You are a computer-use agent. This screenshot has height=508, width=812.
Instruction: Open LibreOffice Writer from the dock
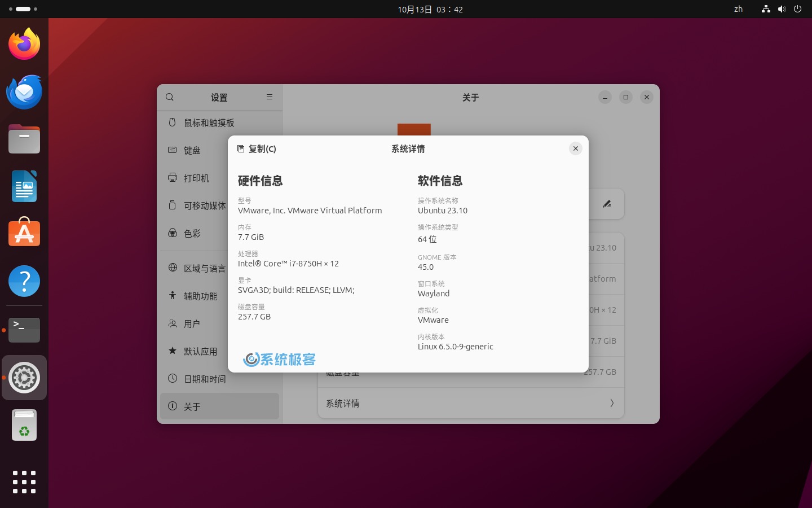(24, 186)
